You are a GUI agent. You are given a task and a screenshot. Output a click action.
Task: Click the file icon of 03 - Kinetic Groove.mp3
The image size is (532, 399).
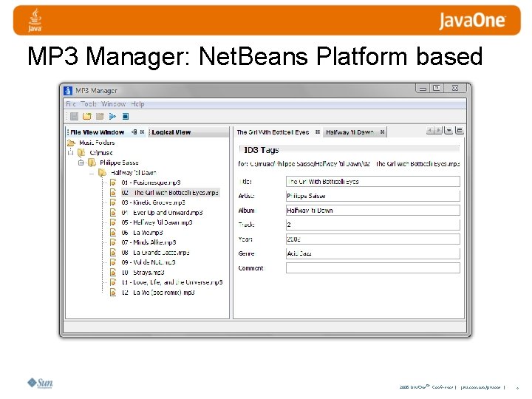pos(113,202)
